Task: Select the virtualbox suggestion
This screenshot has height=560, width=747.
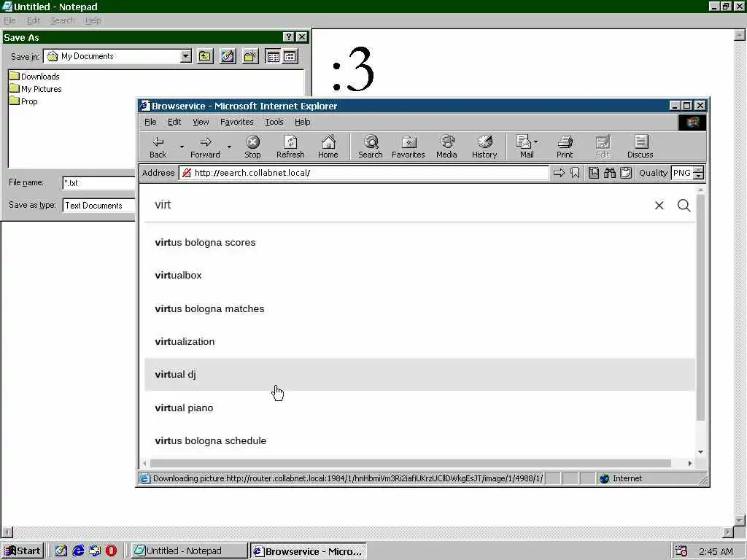Action: pyautogui.click(x=419, y=275)
